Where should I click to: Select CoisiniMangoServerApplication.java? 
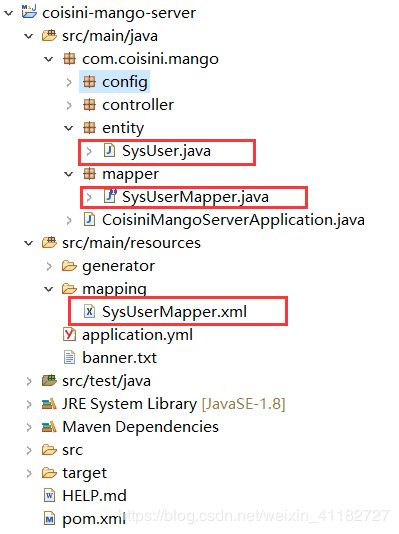[x=233, y=220]
